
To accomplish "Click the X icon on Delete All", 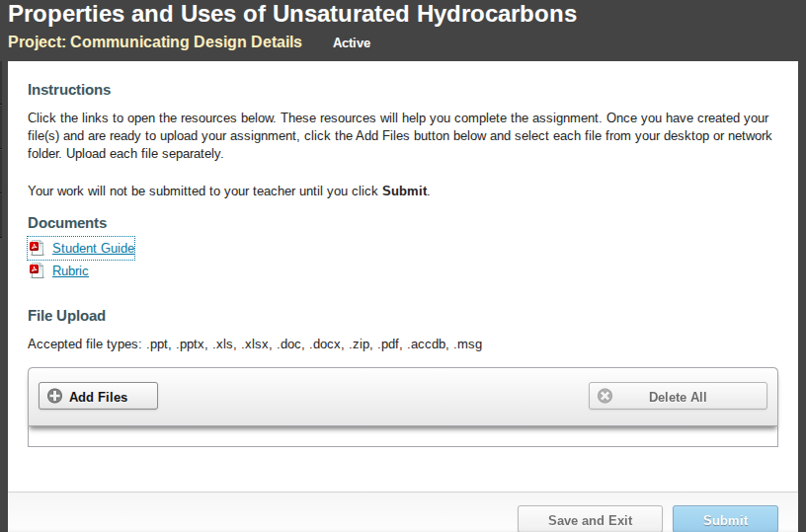I will 605,396.
